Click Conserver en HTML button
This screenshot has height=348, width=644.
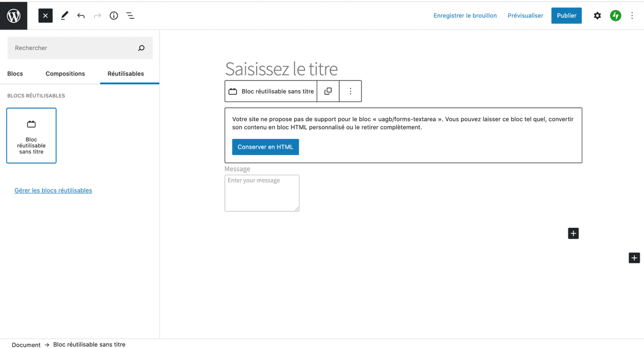(265, 147)
